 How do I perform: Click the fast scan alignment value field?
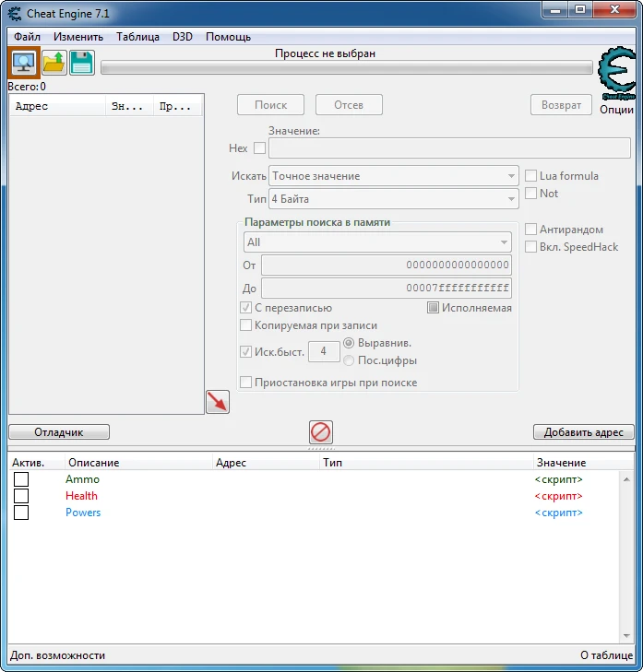[324, 352]
